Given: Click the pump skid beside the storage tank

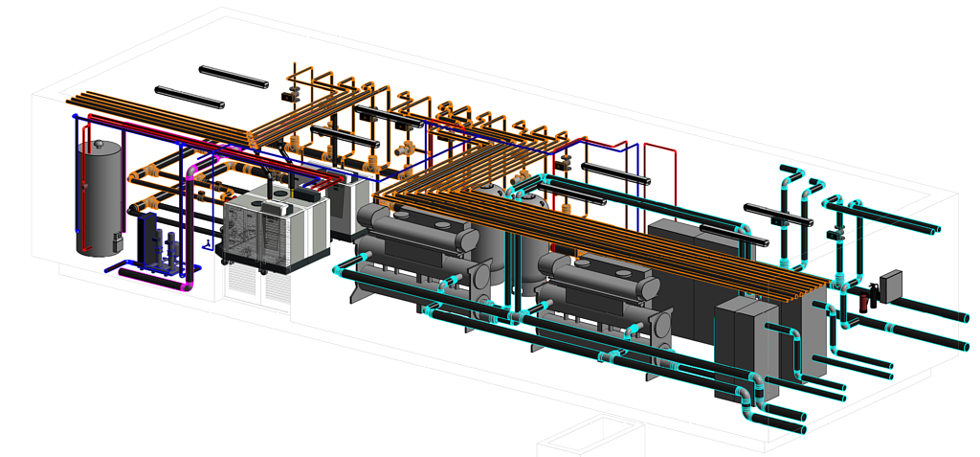Looking at the screenshot, I should [x=160, y=243].
